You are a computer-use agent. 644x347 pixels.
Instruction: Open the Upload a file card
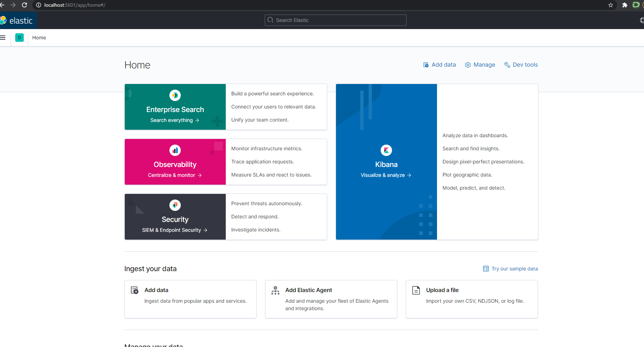click(x=472, y=299)
